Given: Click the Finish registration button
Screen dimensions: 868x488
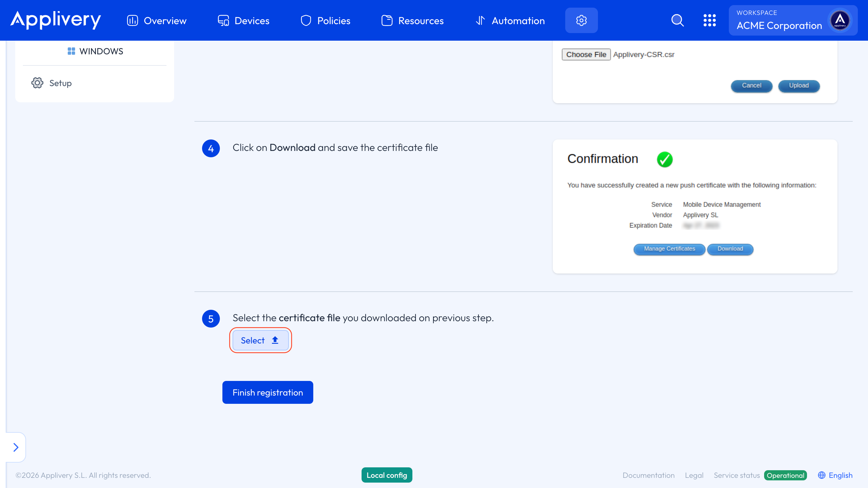Looking at the screenshot, I should pyautogui.click(x=268, y=392).
